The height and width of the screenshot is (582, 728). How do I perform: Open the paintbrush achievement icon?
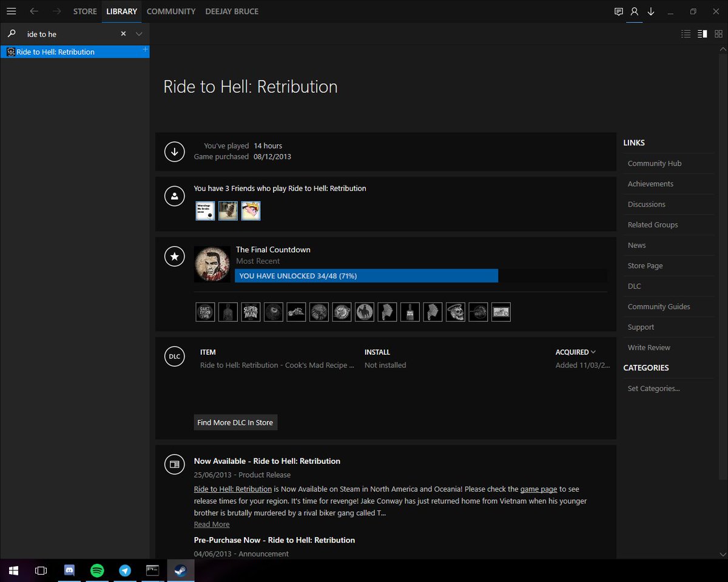(x=410, y=312)
